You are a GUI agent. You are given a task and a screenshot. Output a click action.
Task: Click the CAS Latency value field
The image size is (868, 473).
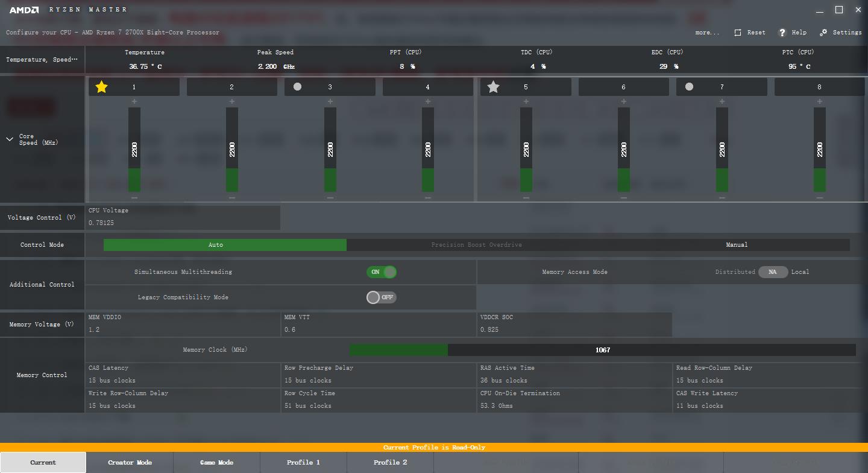[x=184, y=375]
